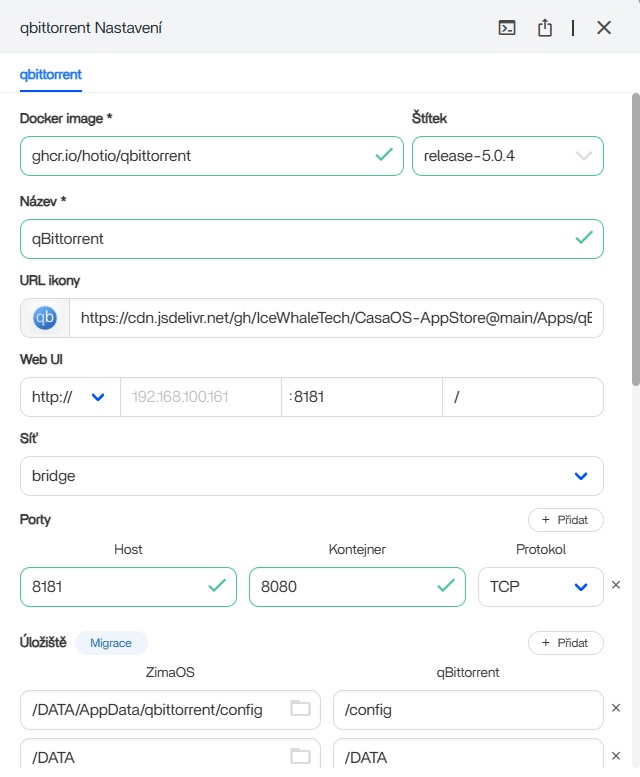Open the Štítek release-5.0.4 dropdown
The height and width of the screenshot is (777, 640).
click(x=507, y=156)
